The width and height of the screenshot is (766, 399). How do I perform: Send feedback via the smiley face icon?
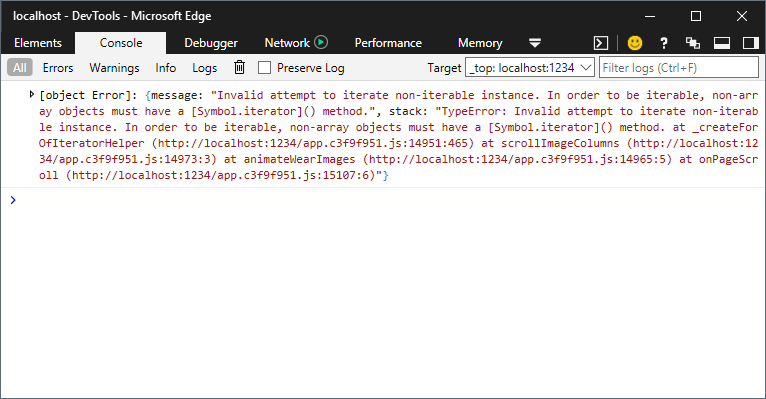tap(635, 43)
